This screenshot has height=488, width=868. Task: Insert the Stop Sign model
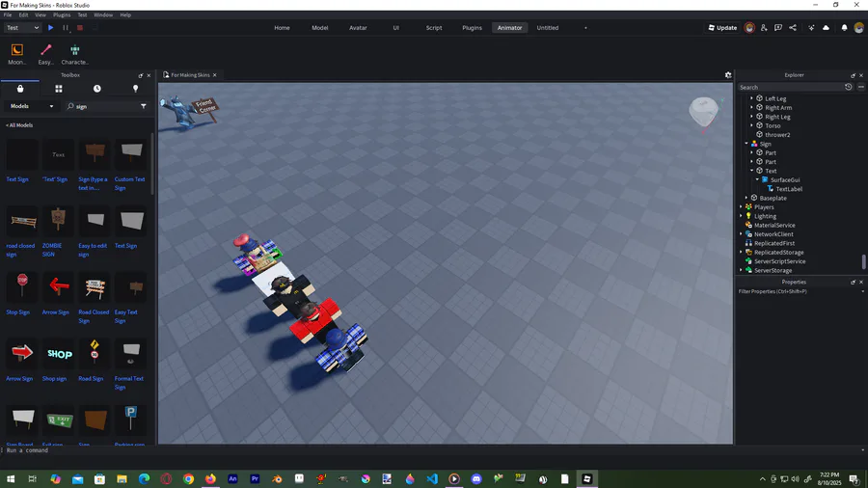[x=22, y=285]
